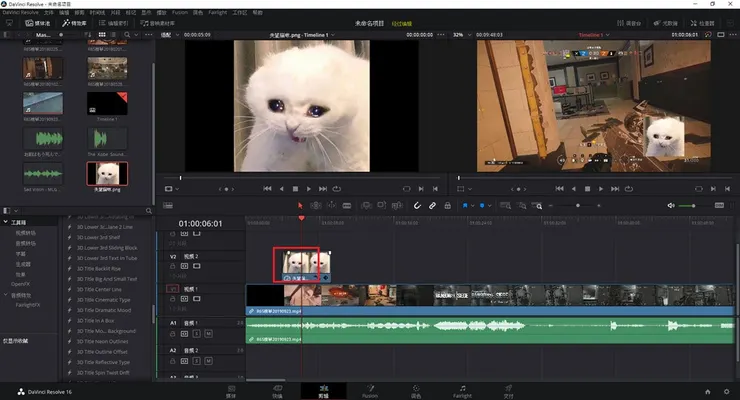Open project settings gear icon
This screenshot has width=740, height=400.
(726, 391)
